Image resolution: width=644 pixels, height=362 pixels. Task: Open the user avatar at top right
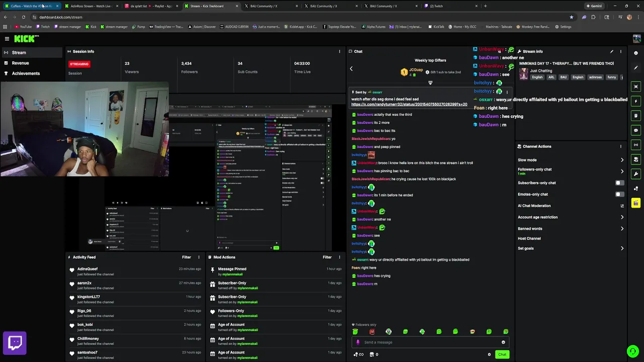click(x=636, y=39)
